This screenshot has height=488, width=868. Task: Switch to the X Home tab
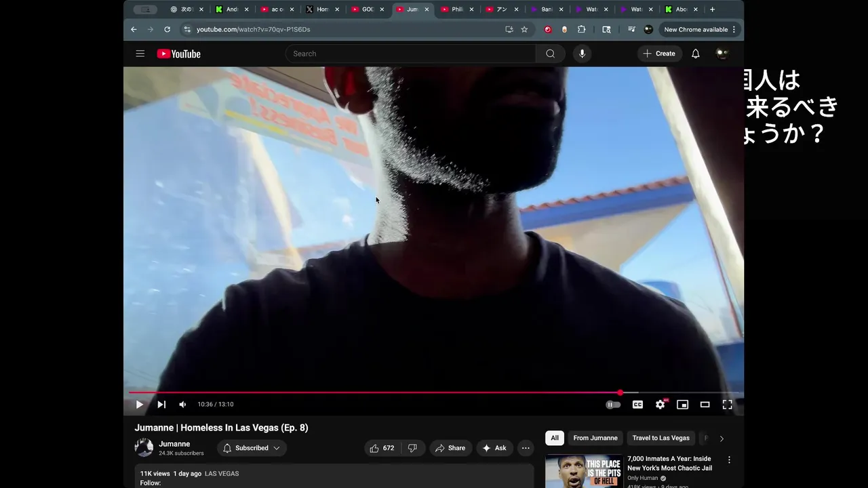[321, 9]
